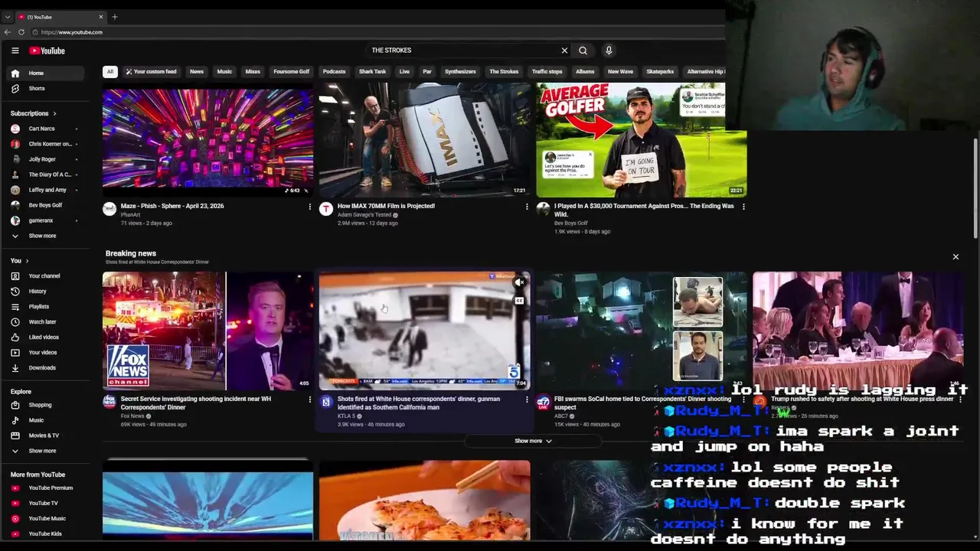Image resolution: width=980 pixels, height=551 pixels.
Task: Open Shorts from the sidebar
Action: (47, 89)
